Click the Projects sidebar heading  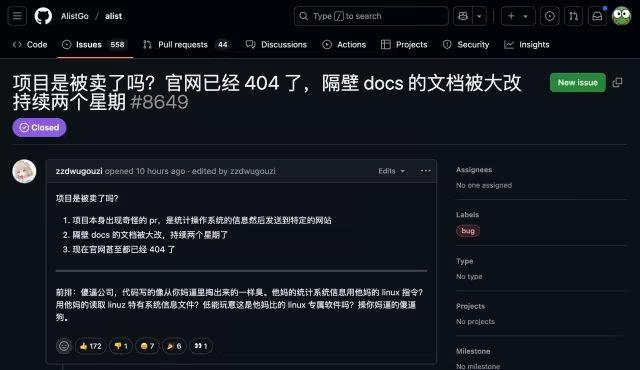click(471, 306)
